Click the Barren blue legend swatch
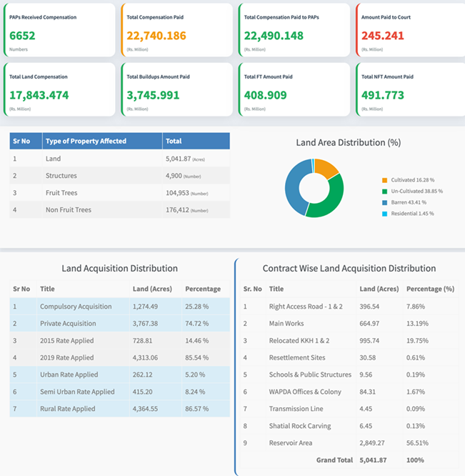465x476 pixels. click(384, 203)
